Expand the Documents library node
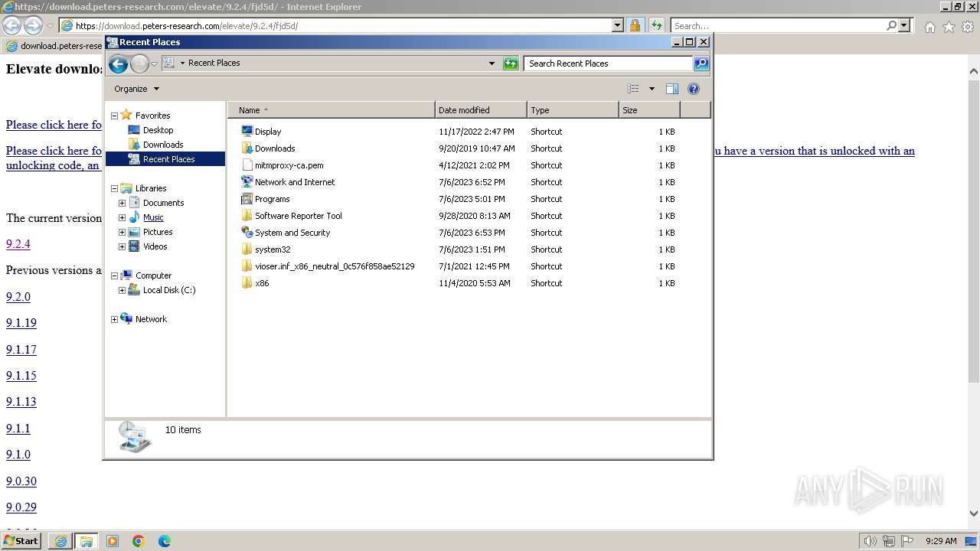The height and width of the screenshot is (551, 980). tap(122, 203)
